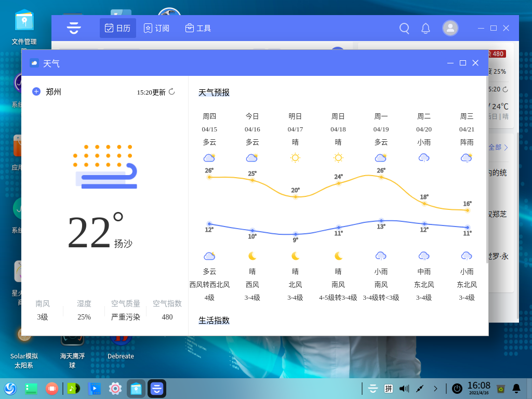Click the 西风转西北风 wind label
The height and width of the screenshot is (399, 532).
(x=209, y=285)
